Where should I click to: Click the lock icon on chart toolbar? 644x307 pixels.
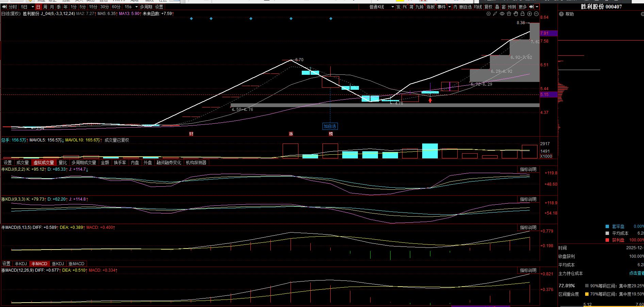coord(523,14)
